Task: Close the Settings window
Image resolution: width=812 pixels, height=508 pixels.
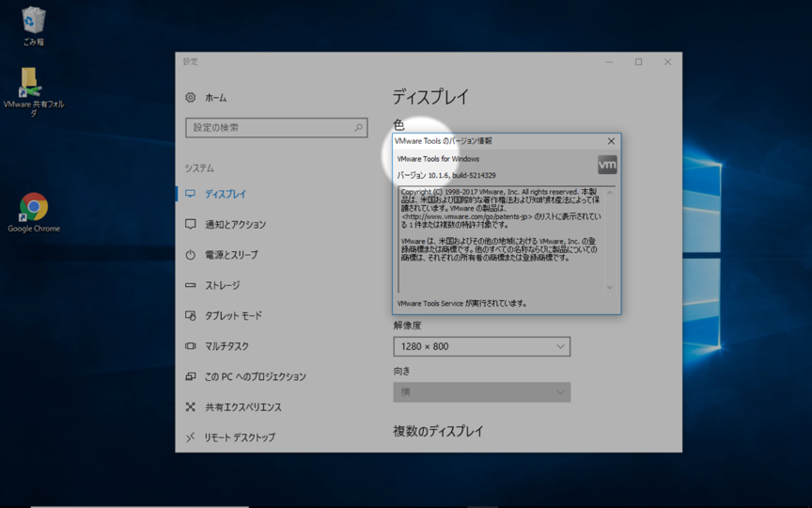Action: pos(667,62)
